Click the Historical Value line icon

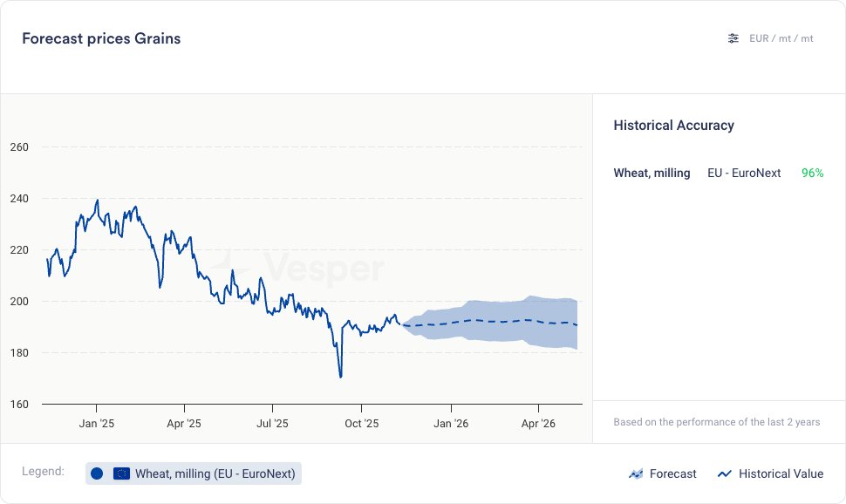click(x=724, y=473)
